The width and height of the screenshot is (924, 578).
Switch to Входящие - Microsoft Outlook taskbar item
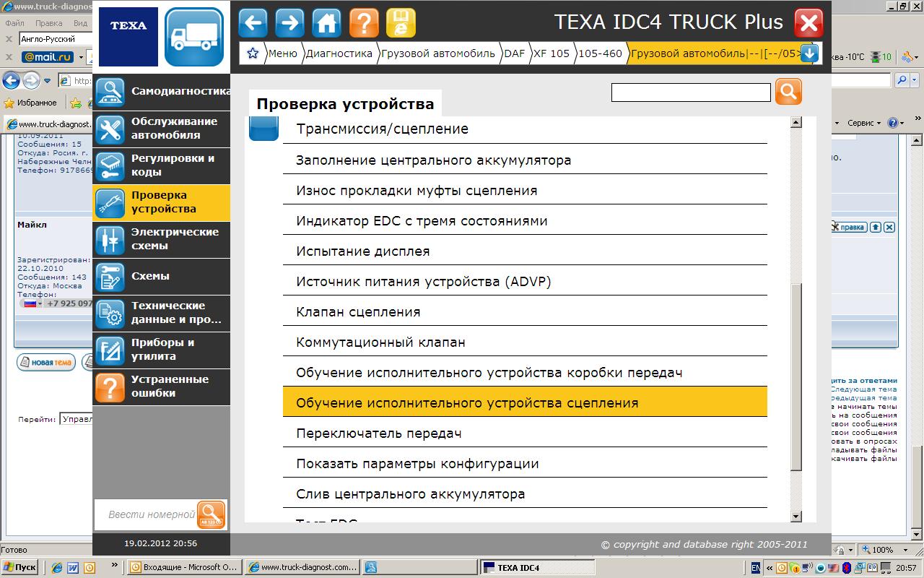(184, 567)
